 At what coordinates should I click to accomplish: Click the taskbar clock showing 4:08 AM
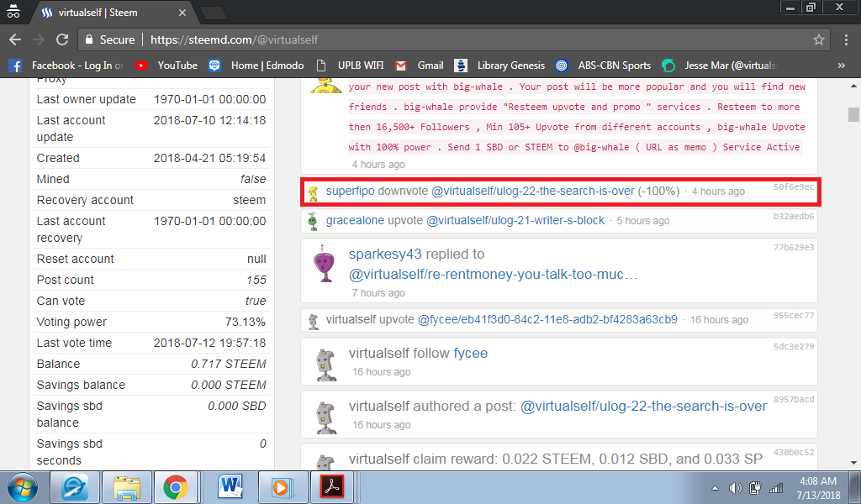tap(818, 487)
